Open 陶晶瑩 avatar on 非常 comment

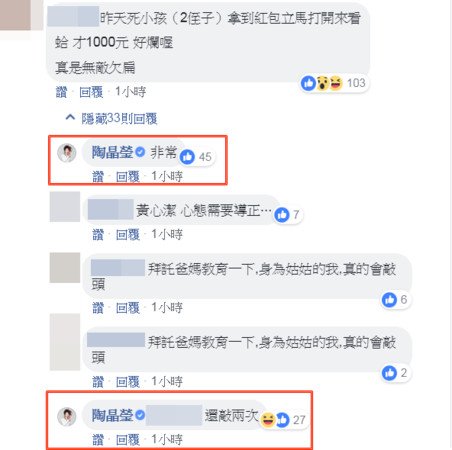pyautogui.click(x=67, y=153)
